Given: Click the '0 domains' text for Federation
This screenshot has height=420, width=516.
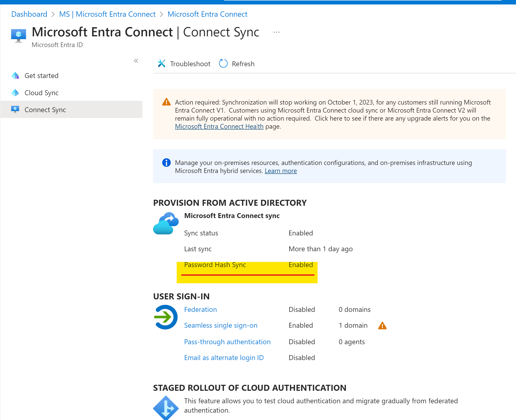Looking at the screenshot, I should click(354, 309).
